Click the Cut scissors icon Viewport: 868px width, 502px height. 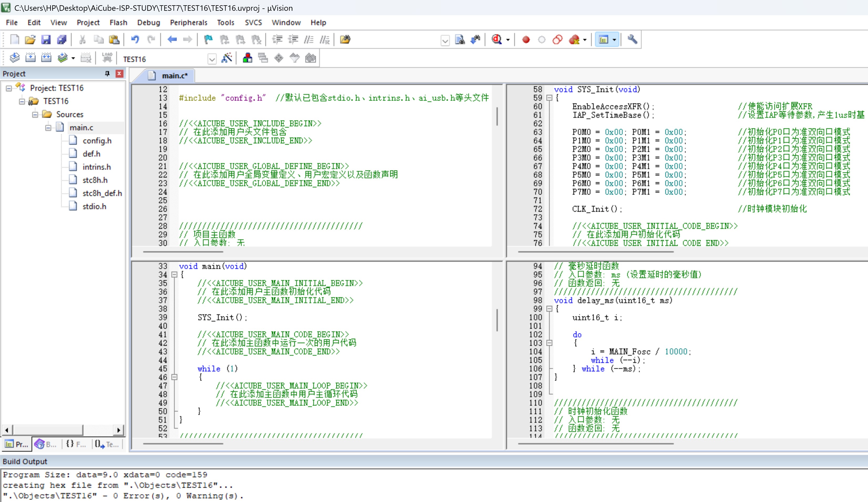[x=82, y=40]
